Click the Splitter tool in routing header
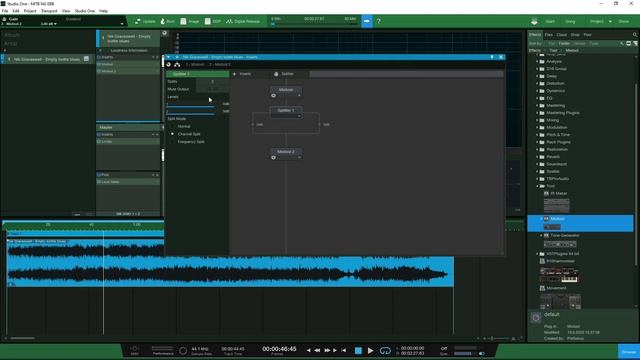640x360 pixels. coord(284,74)
